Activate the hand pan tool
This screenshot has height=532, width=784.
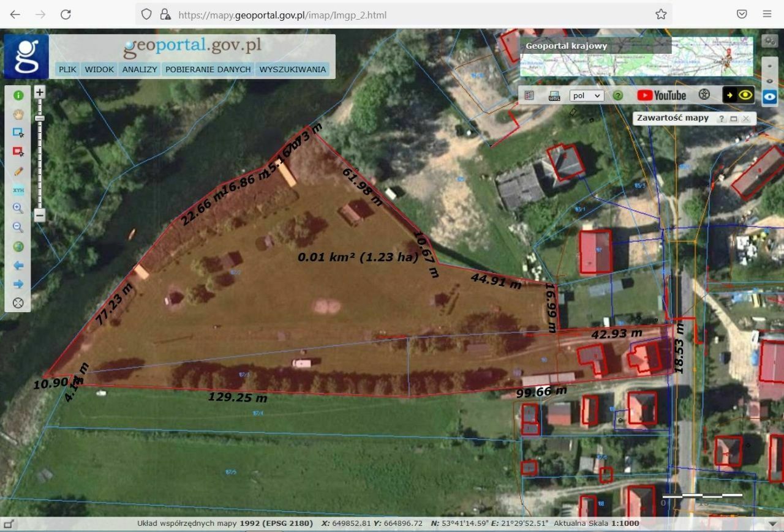coord(18,114)
